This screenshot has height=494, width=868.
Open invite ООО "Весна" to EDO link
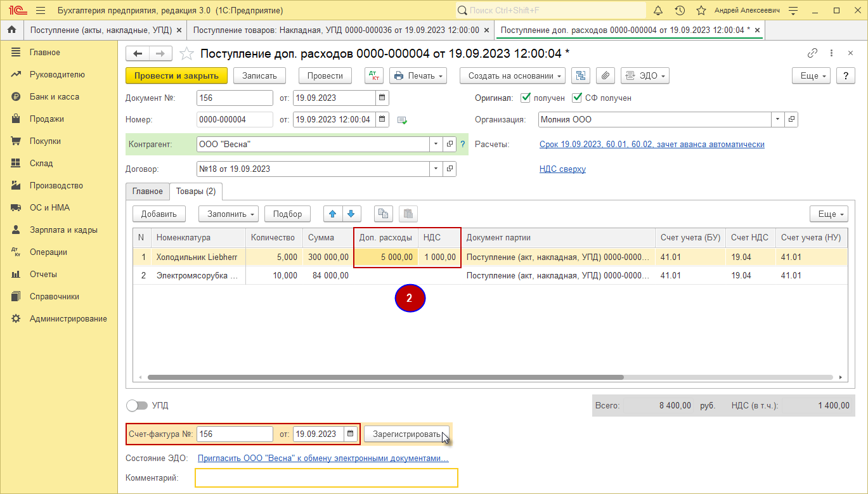[323, 458]
